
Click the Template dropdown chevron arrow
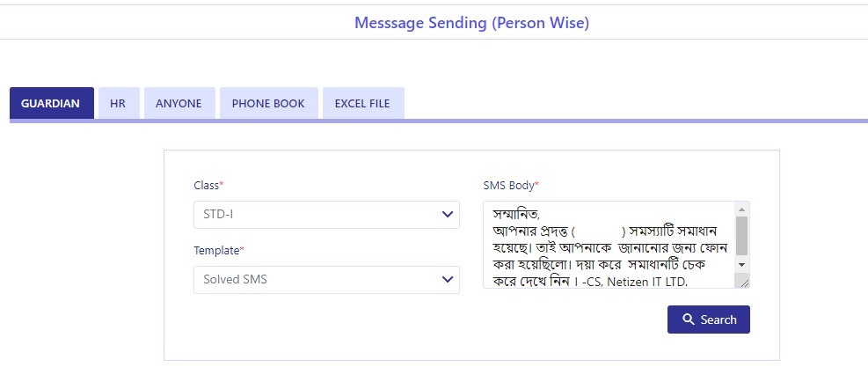(x=448, y=280)
